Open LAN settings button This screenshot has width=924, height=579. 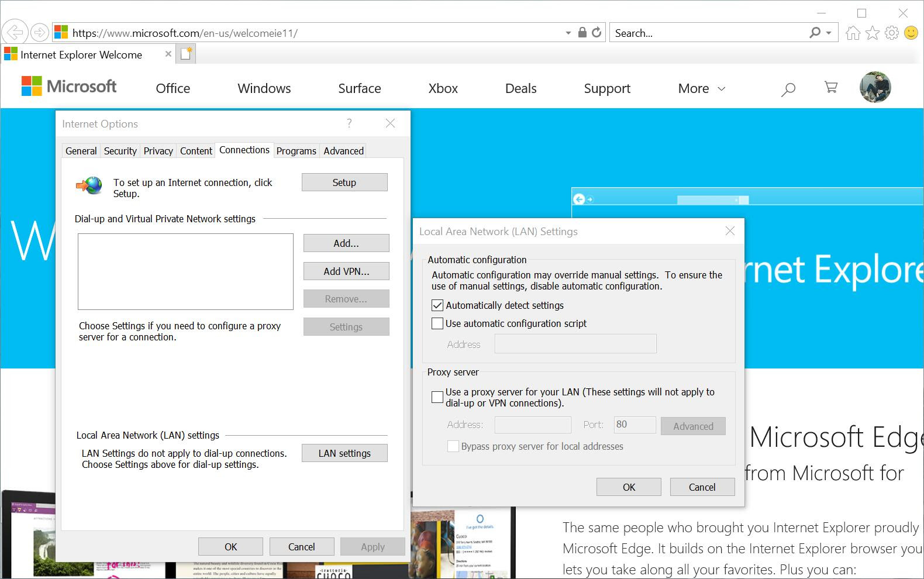click(x=344, y=453)
